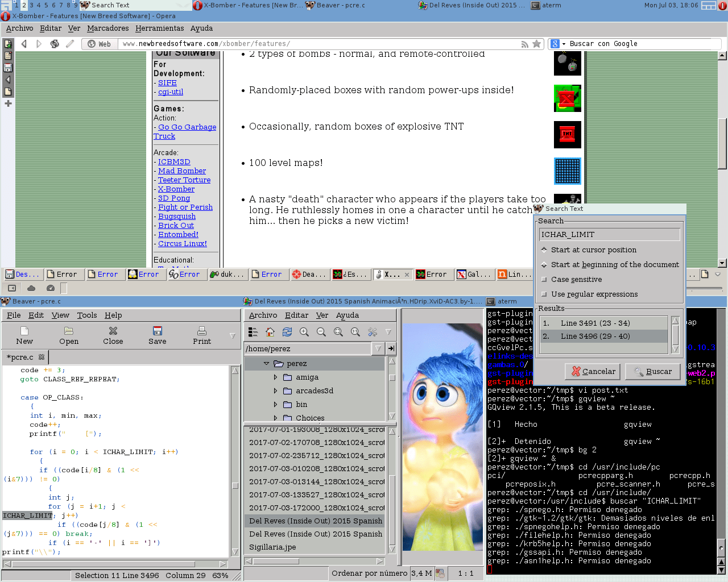Open the Editar menu in GQview

[x=297, y=315]
